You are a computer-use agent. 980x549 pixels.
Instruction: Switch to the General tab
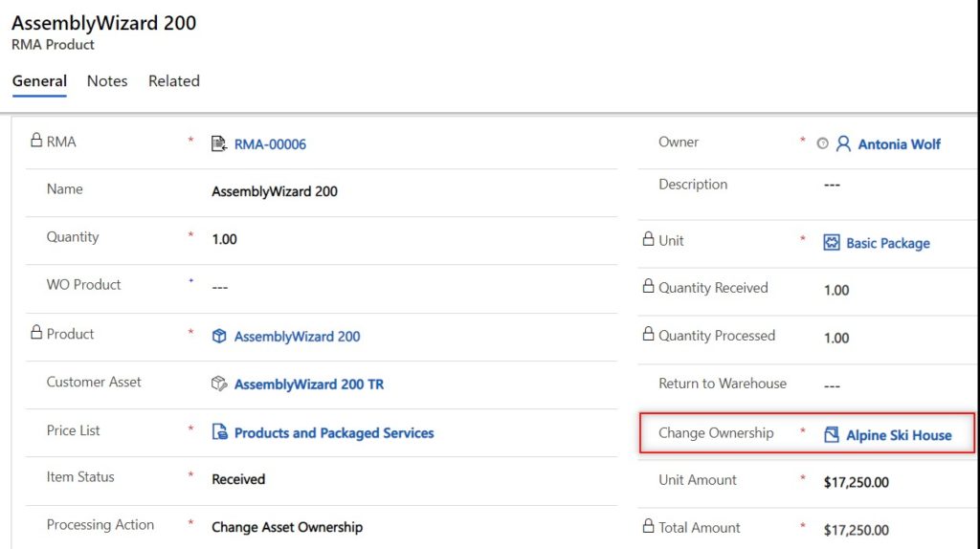tap(39, 81)
